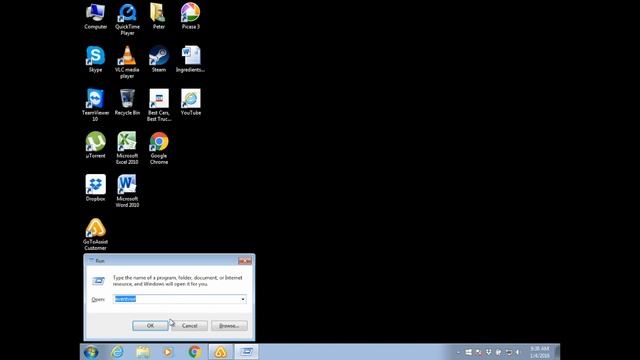The height and width of the screenshot is (360, 640).
Task: Select VLC media player icon
Action: 127,62
